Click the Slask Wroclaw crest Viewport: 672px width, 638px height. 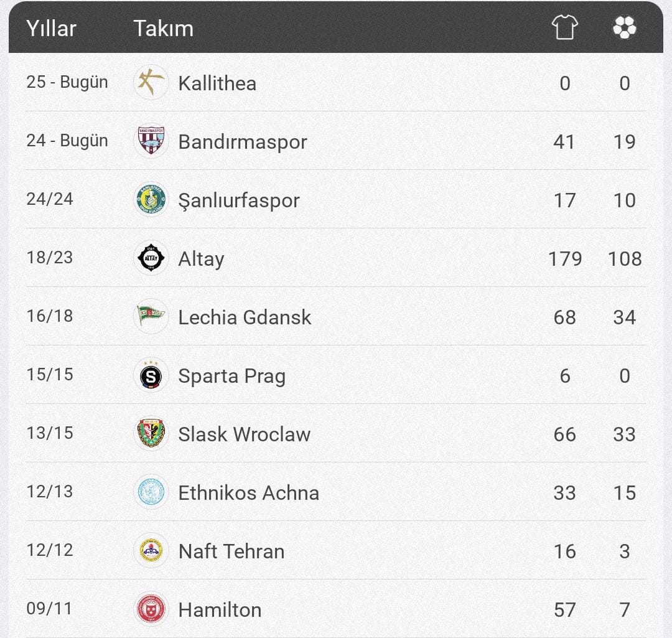pyautogui.click(x=151, y=433)
